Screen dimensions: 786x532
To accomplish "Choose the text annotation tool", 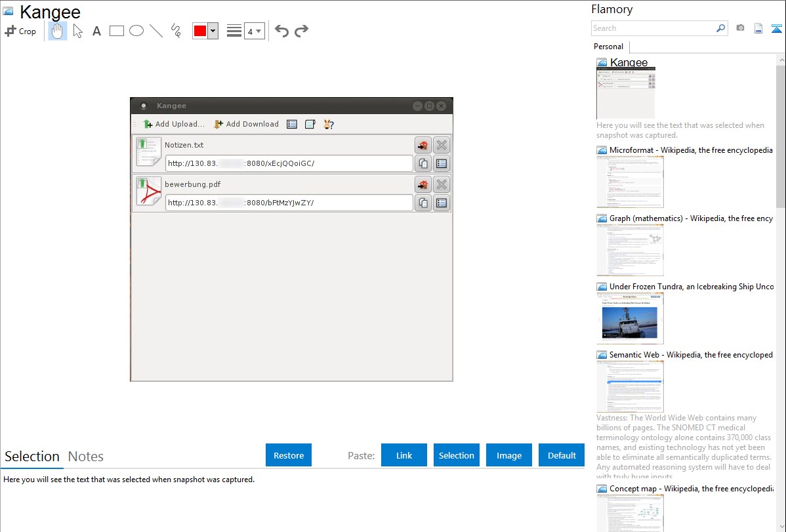I will 96,31.
